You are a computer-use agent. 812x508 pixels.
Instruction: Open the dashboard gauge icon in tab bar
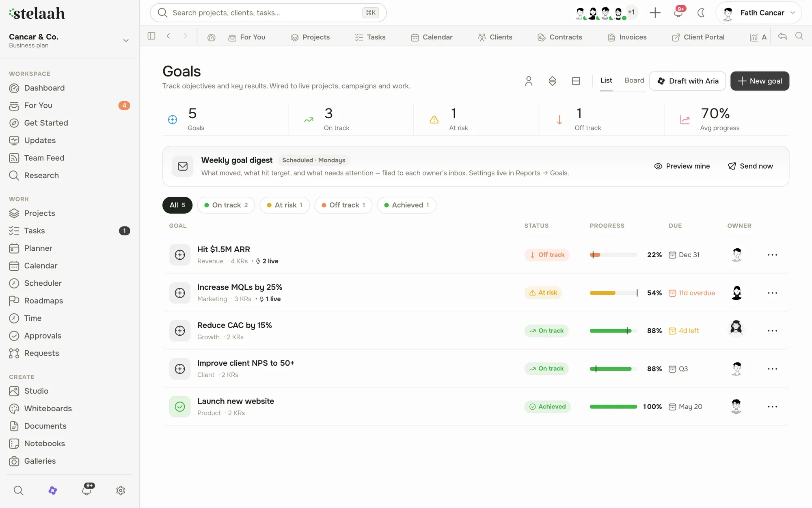pyautogui.click(x=211, y=37)
